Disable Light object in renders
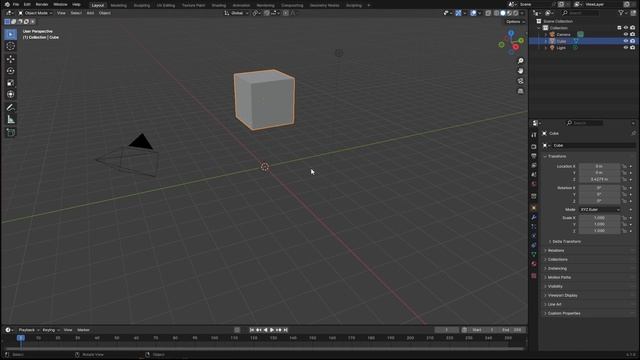 (632, 48)
